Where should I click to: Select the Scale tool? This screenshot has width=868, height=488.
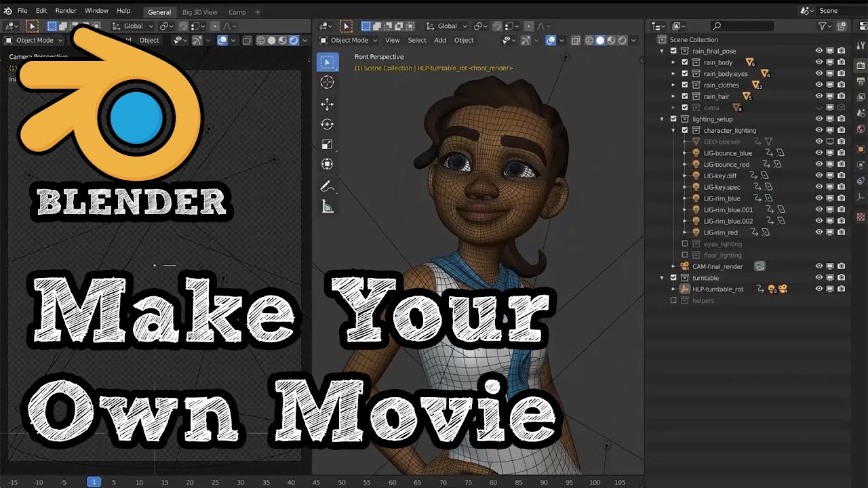pos(327,144)
